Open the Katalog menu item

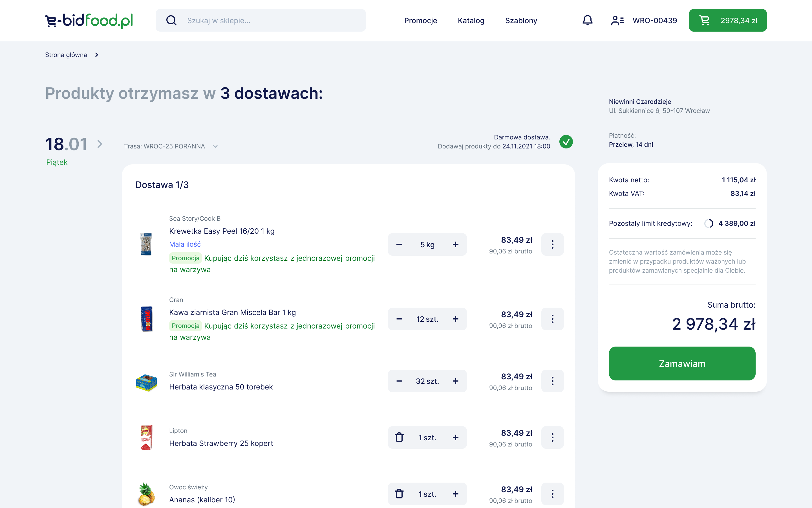[x=471, y=21]
